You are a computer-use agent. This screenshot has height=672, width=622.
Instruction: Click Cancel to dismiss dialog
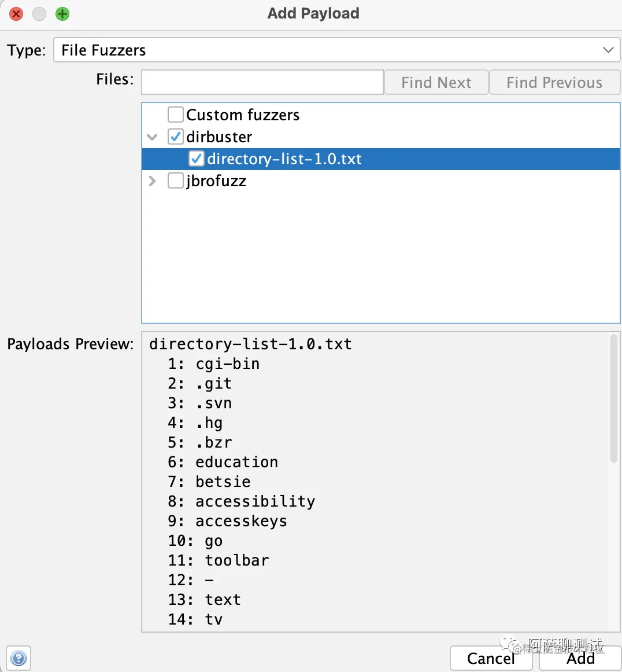tap(491, 658)
